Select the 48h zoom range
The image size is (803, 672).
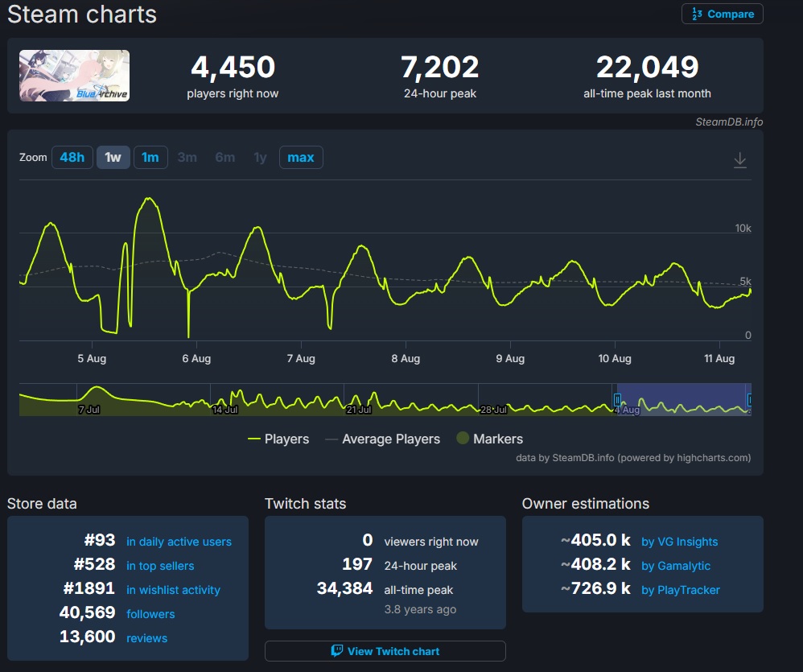72,157
